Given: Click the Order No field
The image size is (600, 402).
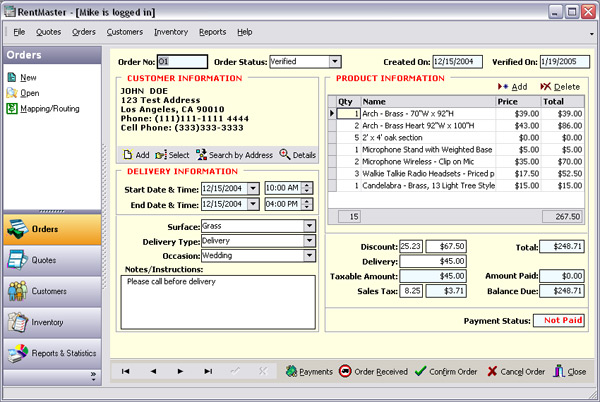Looking at the screenshot, I should click(183, 62).
